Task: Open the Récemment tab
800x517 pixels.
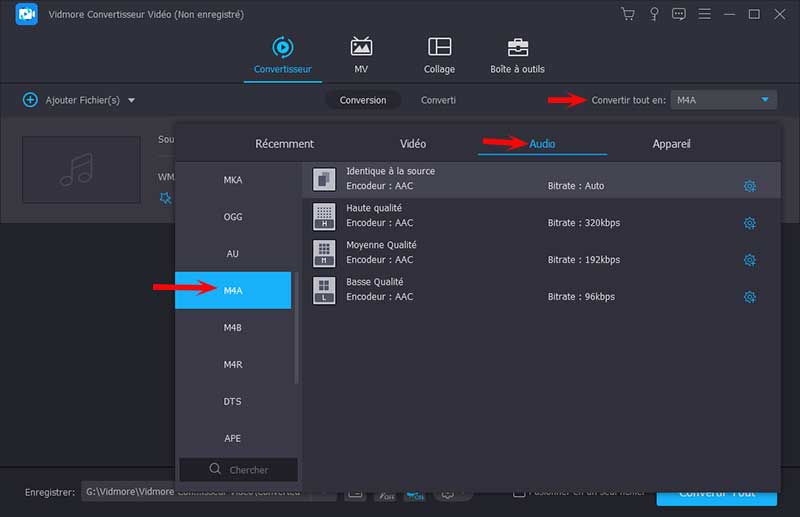Action: (x=284, y=144)
